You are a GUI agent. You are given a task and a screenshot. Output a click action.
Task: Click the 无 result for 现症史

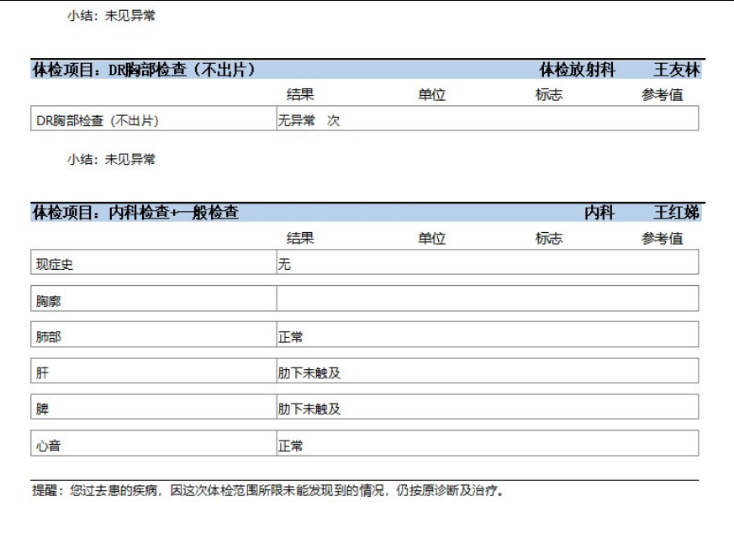[x=284, y=265]
